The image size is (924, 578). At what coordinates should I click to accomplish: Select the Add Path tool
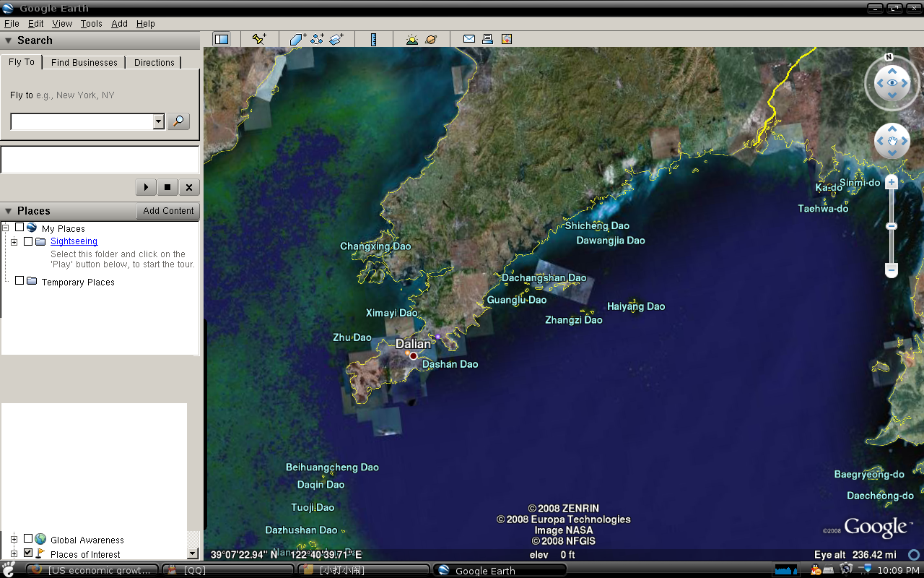coord(317,39)
